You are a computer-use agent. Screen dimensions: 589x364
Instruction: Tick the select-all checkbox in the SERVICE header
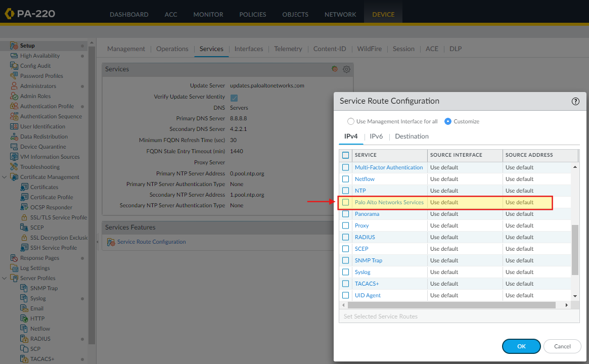click(346, 155)
